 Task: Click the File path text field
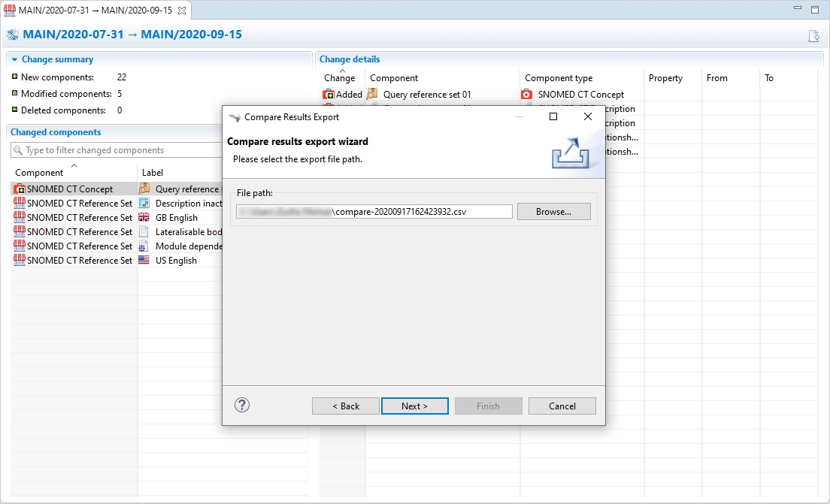click(x=374, y=212)
